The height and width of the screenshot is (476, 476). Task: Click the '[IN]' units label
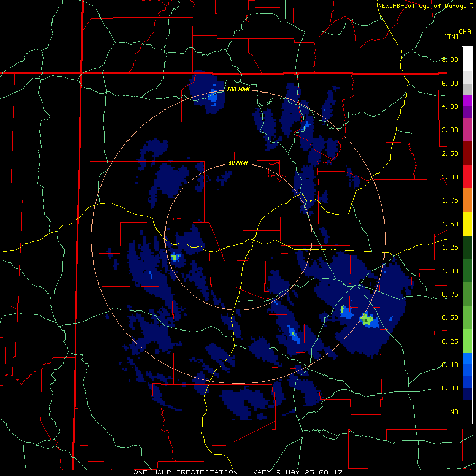click(x=452, y=36)
